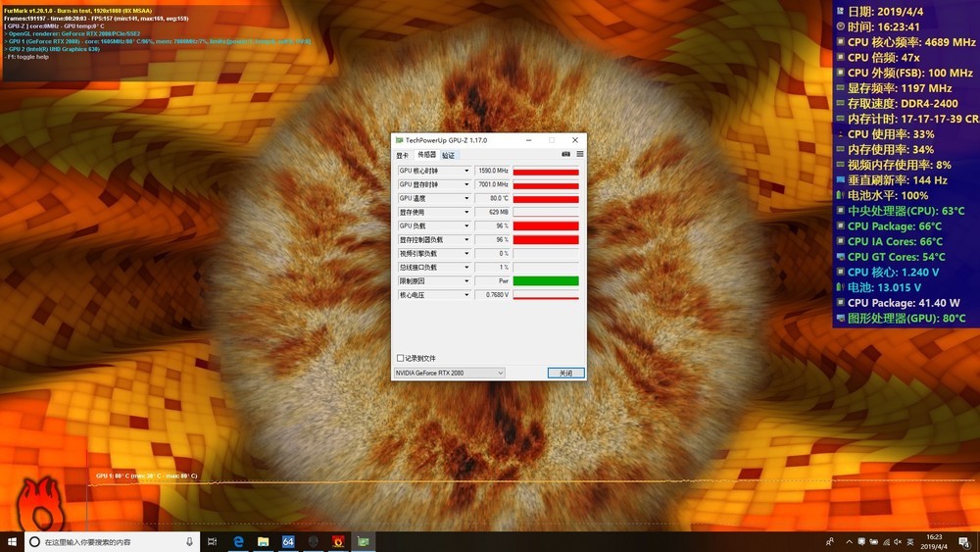Click the green 限制原因 graph bar
Viewport: 980px width, 552px height.
(546, 280)
